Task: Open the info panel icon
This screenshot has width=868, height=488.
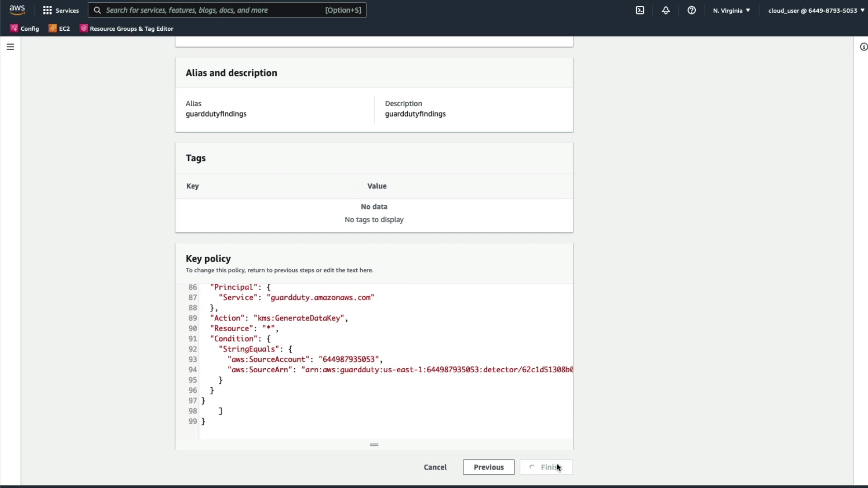Action: click(863, 47)
